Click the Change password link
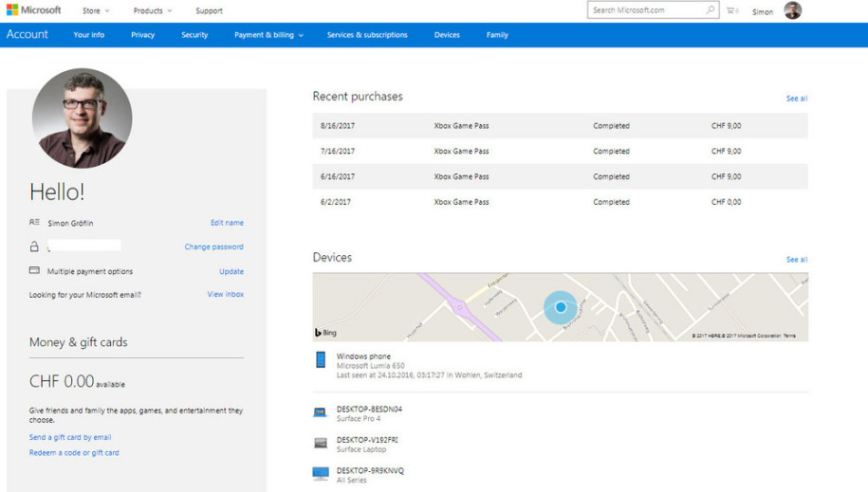 point(213,246)
